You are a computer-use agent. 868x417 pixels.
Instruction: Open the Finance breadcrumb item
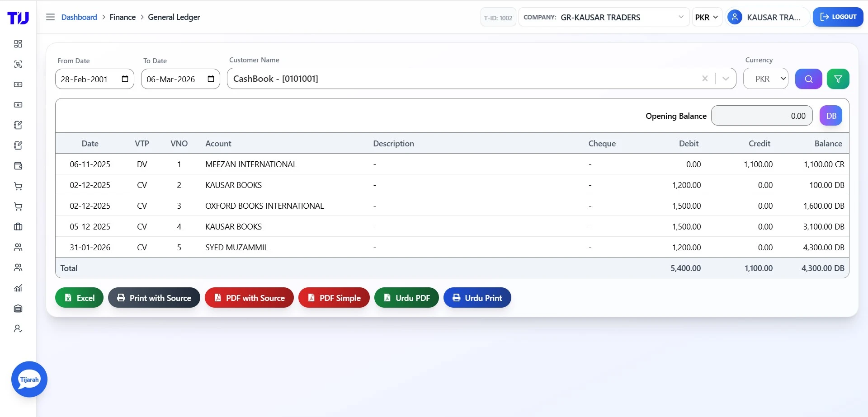tap(122, 17)
